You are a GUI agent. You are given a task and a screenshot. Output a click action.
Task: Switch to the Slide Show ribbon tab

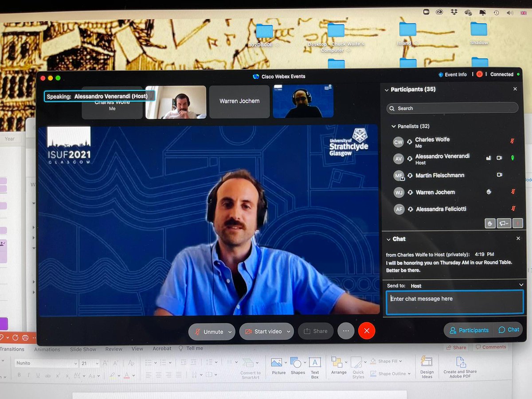point(83,349)
